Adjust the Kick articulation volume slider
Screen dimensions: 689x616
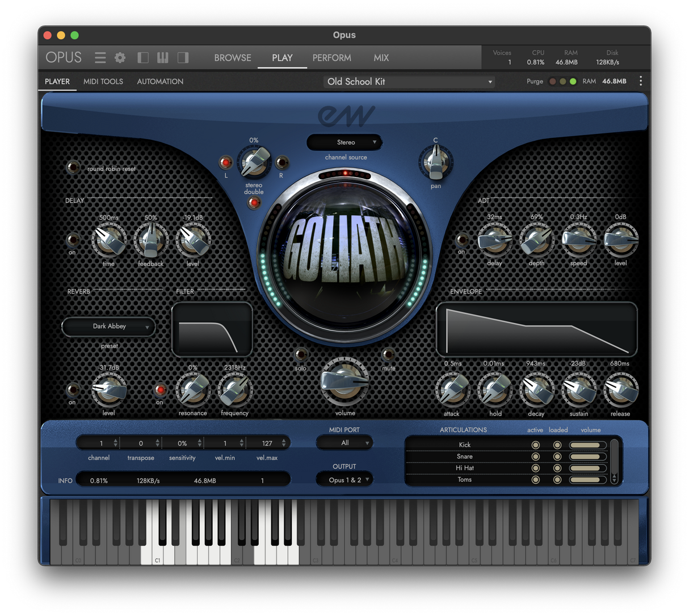587,445
